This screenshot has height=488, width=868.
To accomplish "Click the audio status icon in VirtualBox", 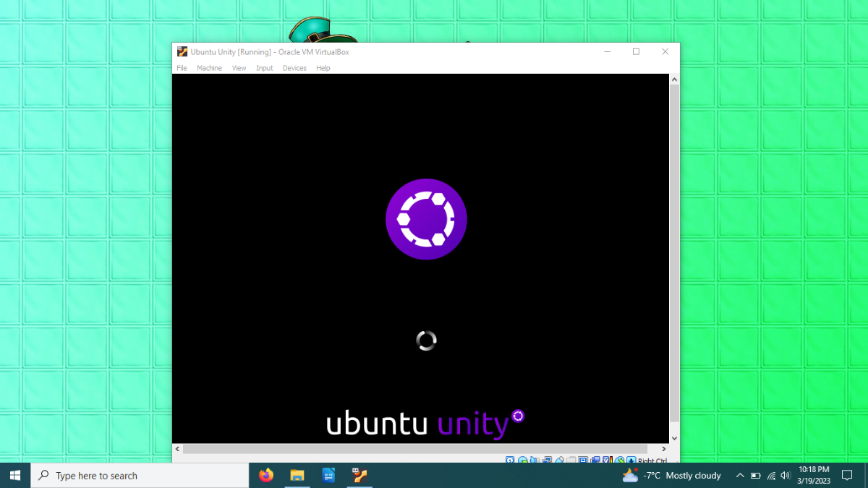I will [x=534, y=460].
